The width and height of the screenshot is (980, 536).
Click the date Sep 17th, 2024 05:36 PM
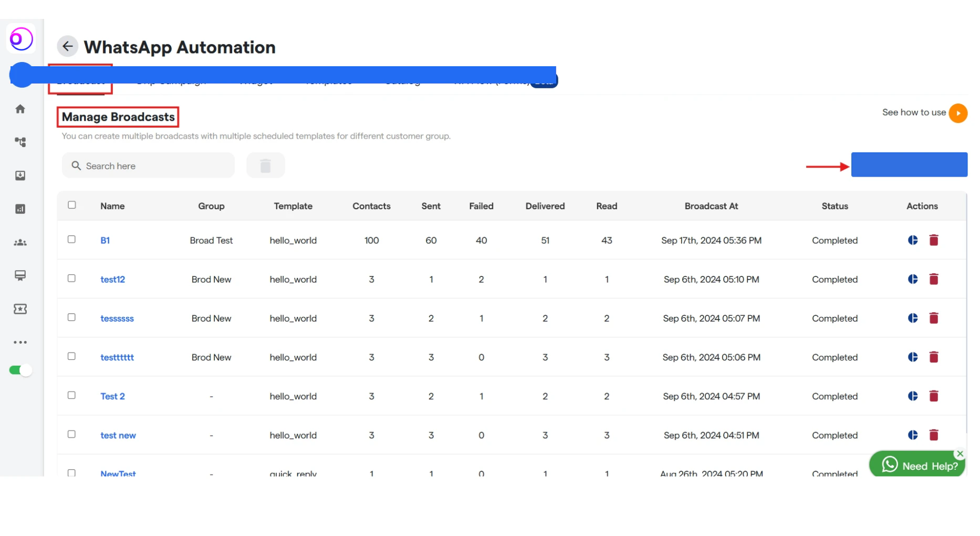click(x=711, y=240)
